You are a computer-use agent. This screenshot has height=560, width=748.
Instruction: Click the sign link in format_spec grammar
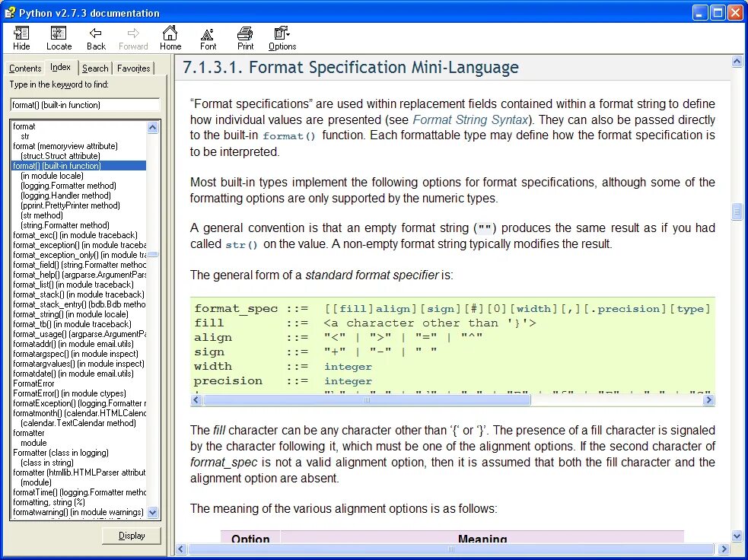(441, 309)
